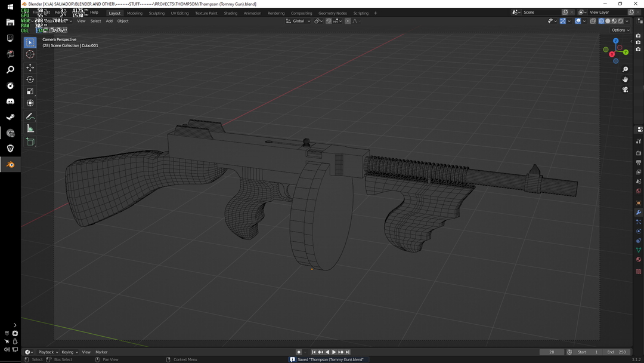Toggle X-Ray mode in the header

593,21
